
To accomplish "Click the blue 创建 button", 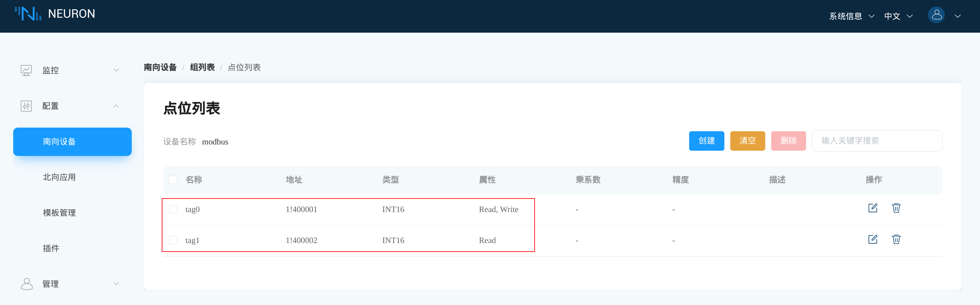I will click(x=706, y=141).
